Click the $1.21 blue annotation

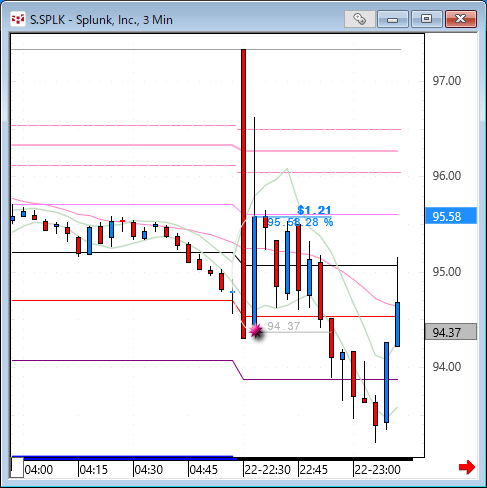(314, 210)
